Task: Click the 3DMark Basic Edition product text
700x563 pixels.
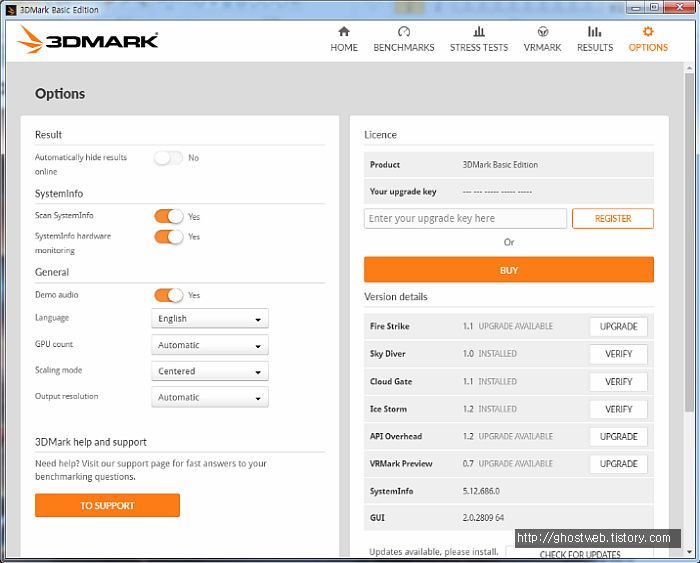Action: [x=500, y=165]
